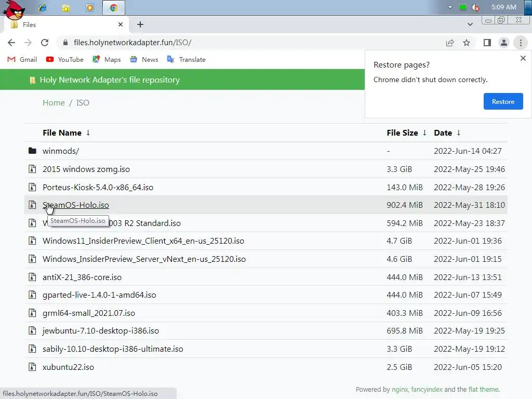Sort by File Size arrow
The width and height of the screenshot is (532, 399).
point(424,132)
